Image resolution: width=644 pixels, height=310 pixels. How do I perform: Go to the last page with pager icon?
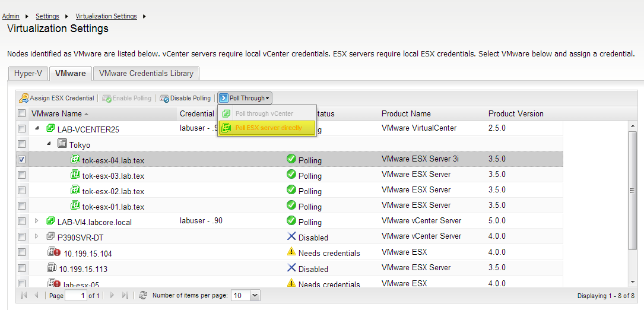click(125, 295)
